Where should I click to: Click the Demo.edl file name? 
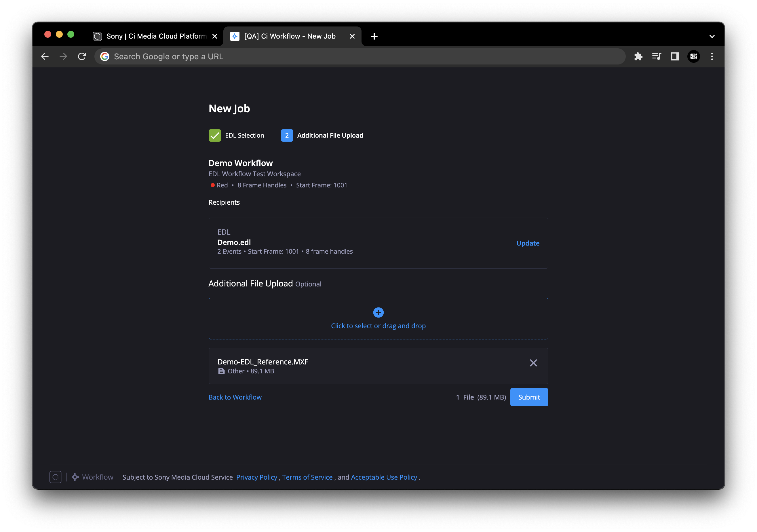click(234, 242)
